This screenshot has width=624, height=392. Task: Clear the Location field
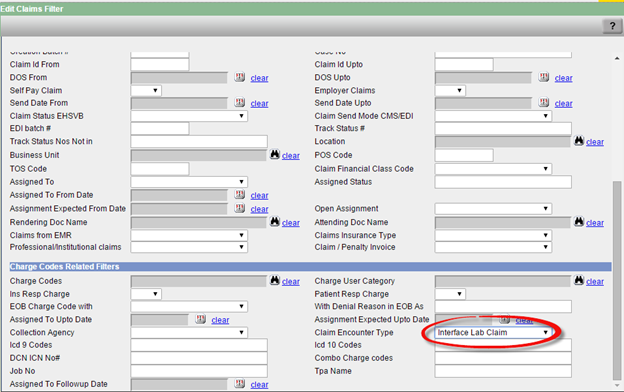595,142
